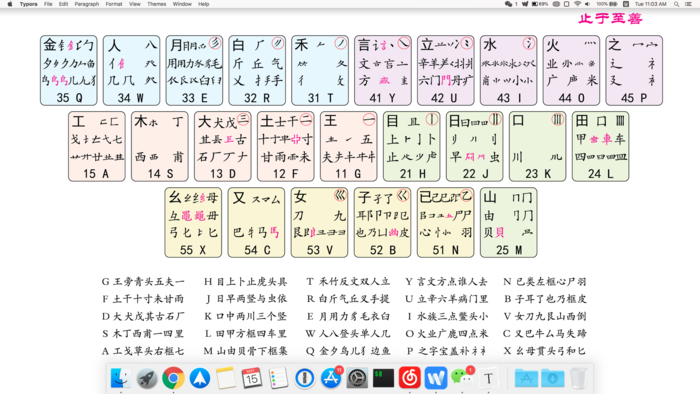The image size is (700, 394).
Task: Open the blue W app in Dock
Action: [x=436, y=378]
